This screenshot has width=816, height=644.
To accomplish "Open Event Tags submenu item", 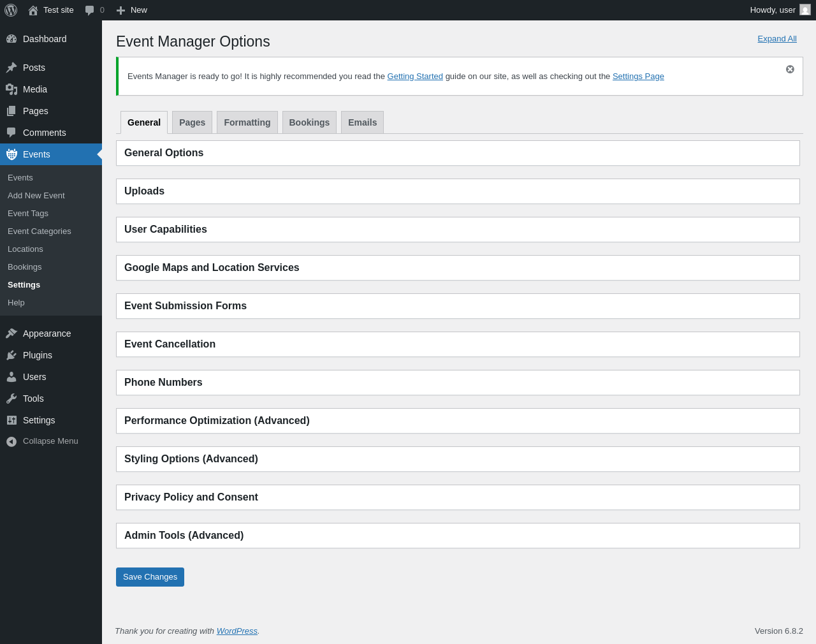I will (28, 214).
